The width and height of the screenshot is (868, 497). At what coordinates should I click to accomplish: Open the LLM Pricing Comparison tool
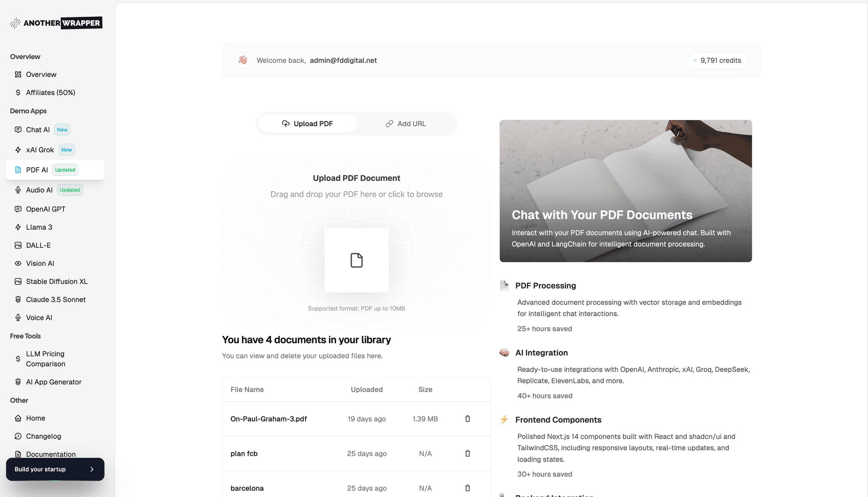click(45, 359)
